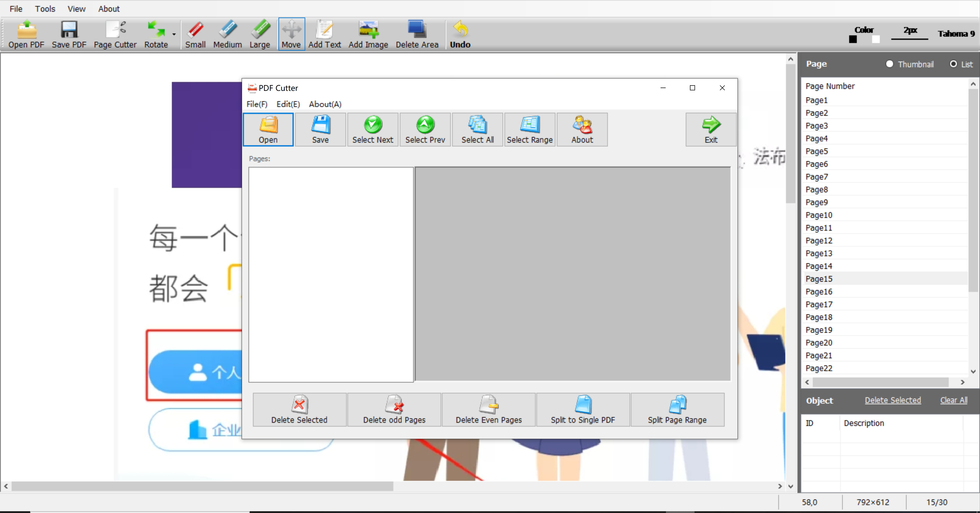
Task: Click the Exit green arrow button
Action: click(711, 130)
